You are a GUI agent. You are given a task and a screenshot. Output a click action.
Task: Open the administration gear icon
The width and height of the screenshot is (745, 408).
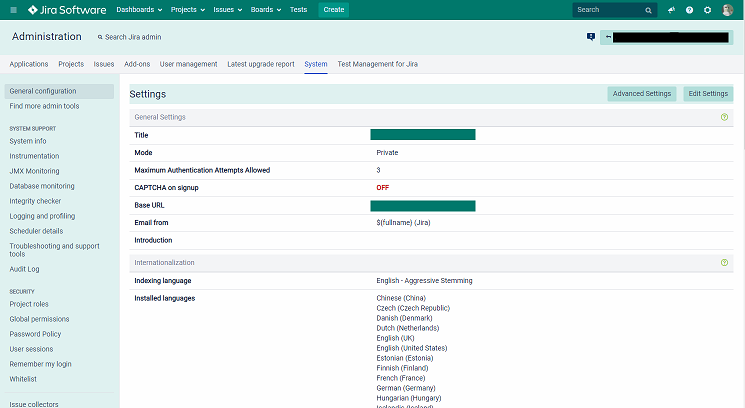(707, 10)
